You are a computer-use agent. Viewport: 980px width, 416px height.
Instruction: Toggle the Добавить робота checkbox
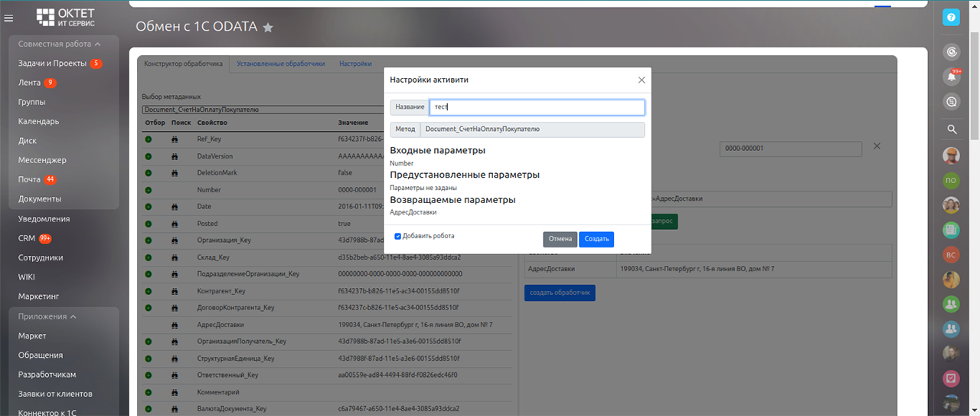[x=398, y=236]
